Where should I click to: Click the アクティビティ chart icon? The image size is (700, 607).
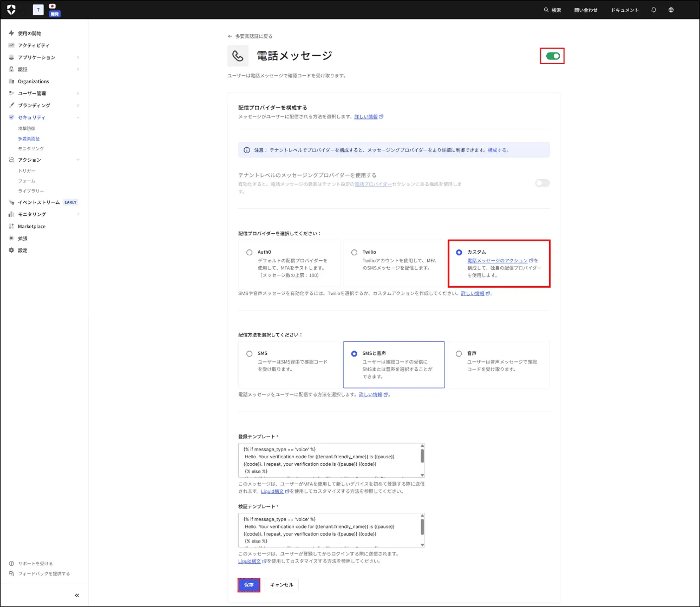(11, 45)
